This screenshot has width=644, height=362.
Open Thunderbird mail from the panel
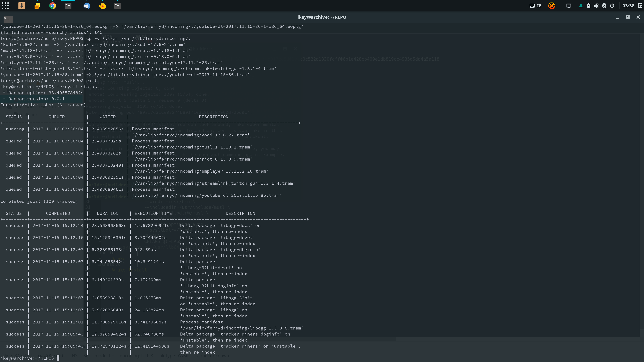tap(87, 6)
